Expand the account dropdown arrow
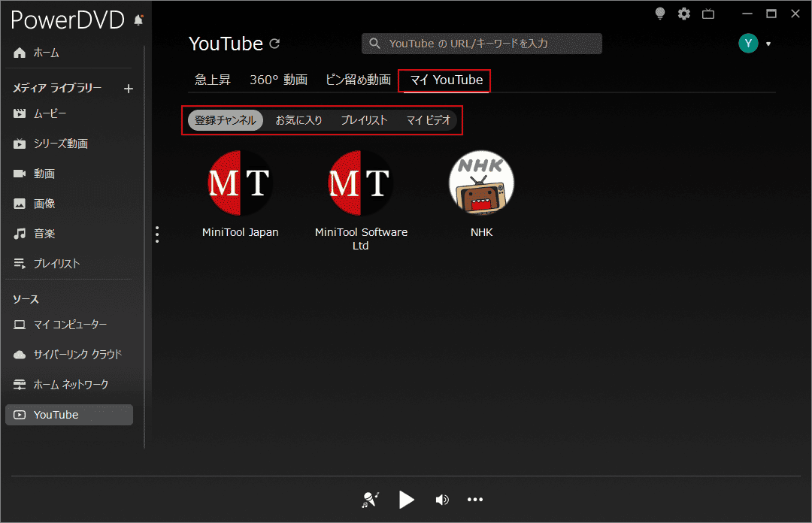This screenshot has width=812, height=523. [x=768, y=44]
